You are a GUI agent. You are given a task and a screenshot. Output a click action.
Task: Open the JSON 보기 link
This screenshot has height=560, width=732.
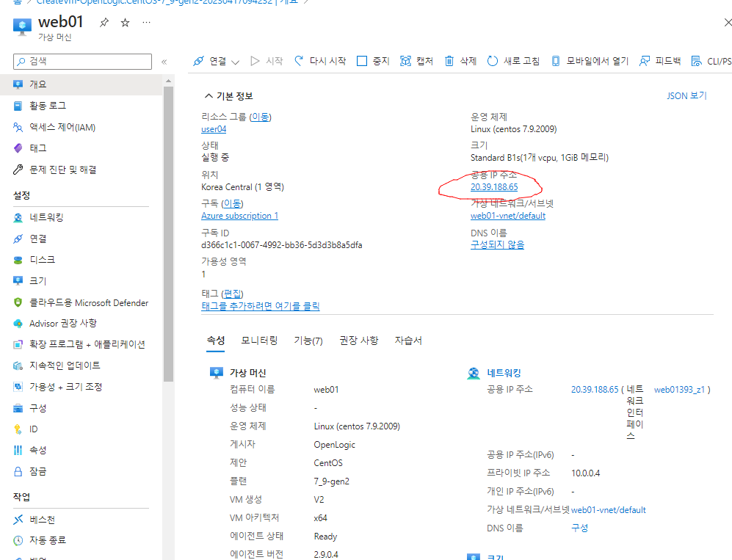point(686,95)
